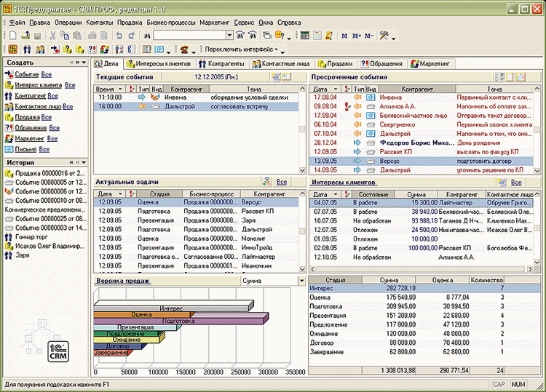This screenshot has height=392, width=546.
Task: Click checklist icon in Просроченные события header
Action: (x=499, y=77)
